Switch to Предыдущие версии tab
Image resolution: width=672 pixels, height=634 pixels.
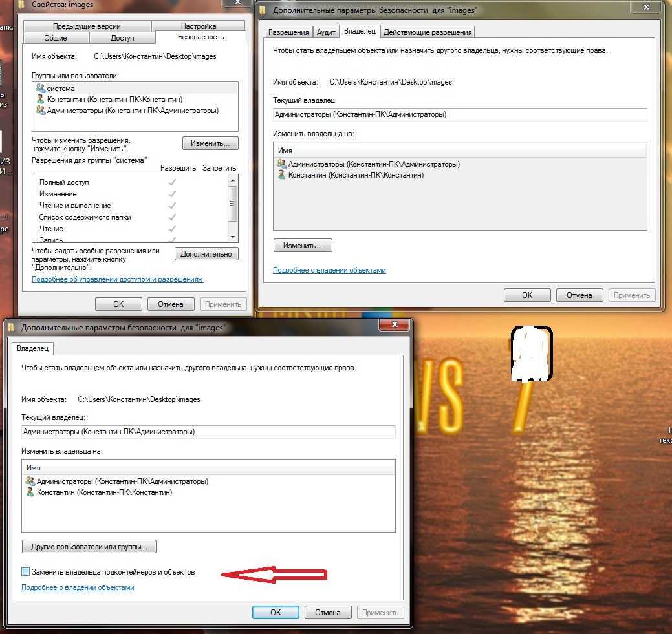[x=87, y=26]
